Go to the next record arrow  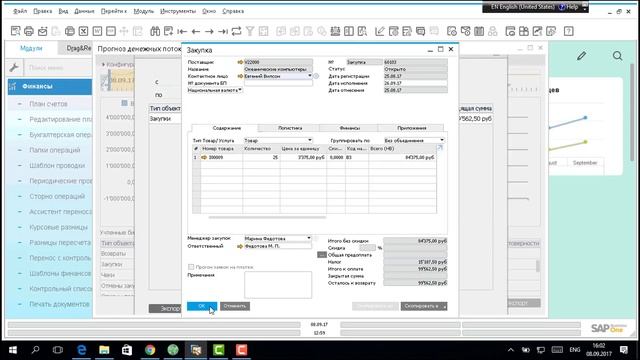pyautogui.click(x=209, y=31)
